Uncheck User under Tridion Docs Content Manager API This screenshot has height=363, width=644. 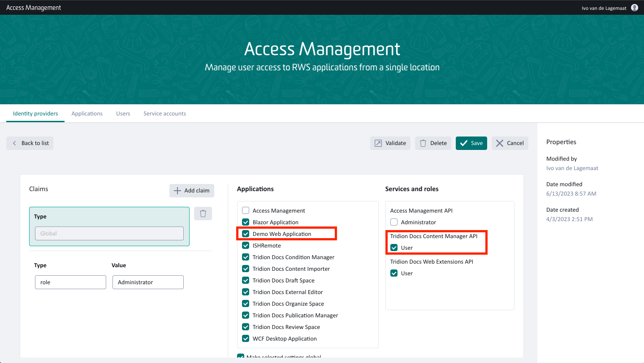(x=394, y=248)
